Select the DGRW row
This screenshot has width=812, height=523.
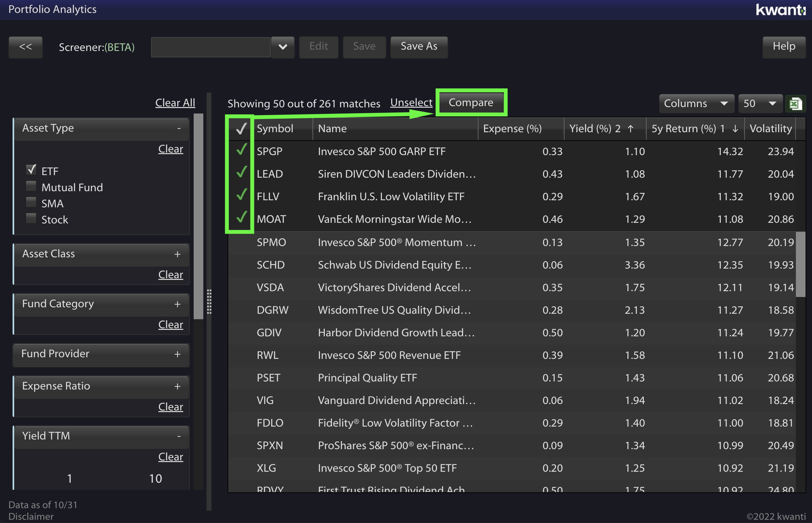click(512, 310)
